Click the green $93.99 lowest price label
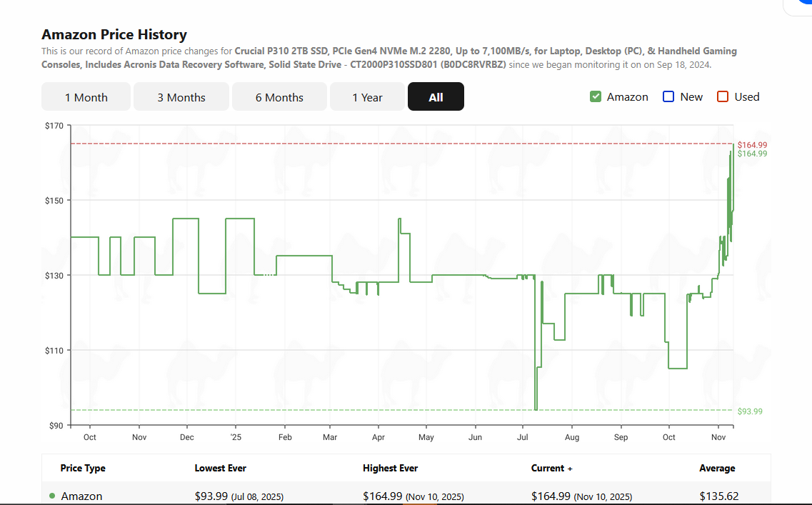812x505 pixels. pyautogui.click(x=750, y=411)
